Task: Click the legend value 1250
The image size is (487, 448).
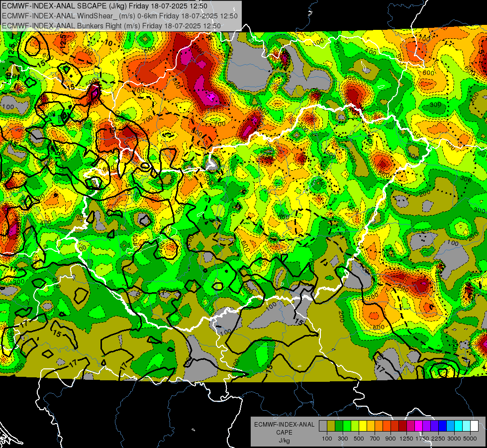Action: [406, 439]
